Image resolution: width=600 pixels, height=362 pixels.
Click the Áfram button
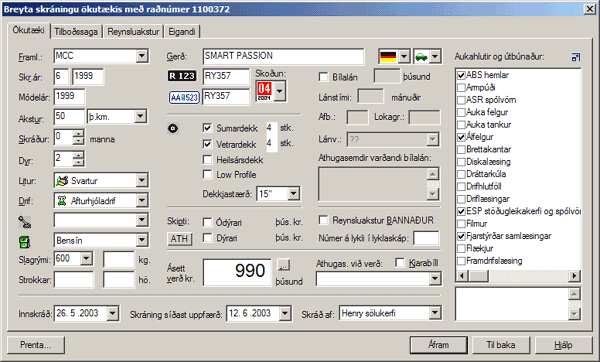point(439,345)
